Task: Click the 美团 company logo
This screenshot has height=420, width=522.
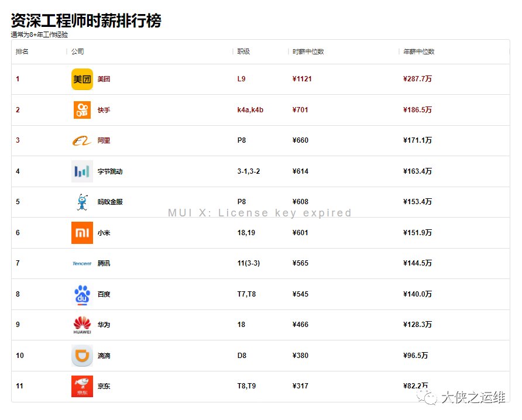Action: 82,79
